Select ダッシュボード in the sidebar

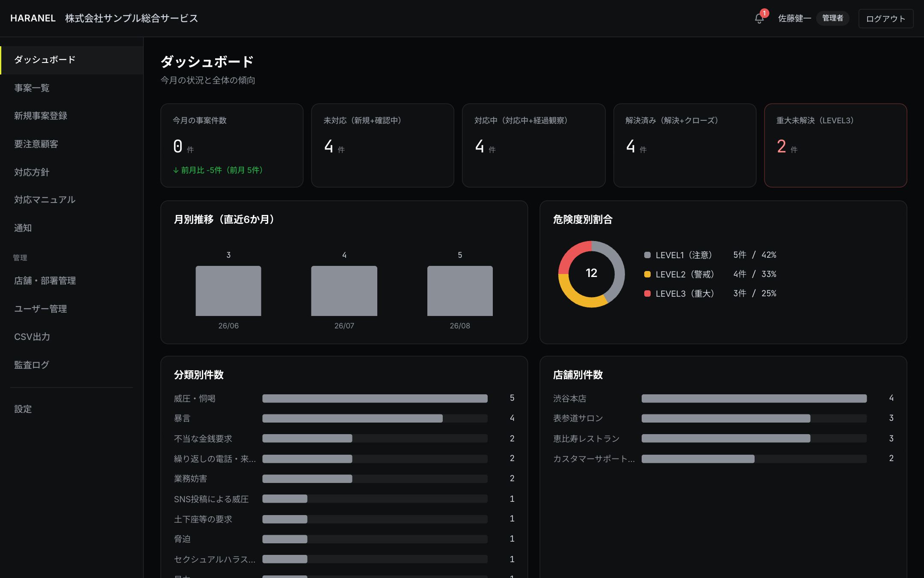click(72, 60)
